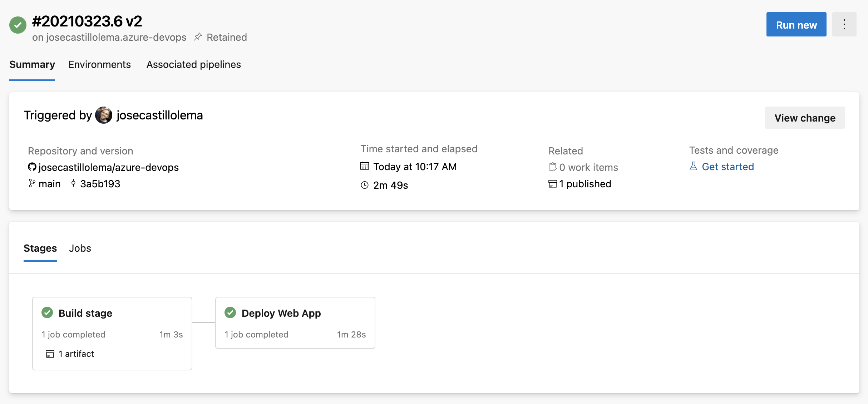Image resolution: width=868 pixels, height=404 pixels.
Task: Click the View change button
Action: point(805,118)
